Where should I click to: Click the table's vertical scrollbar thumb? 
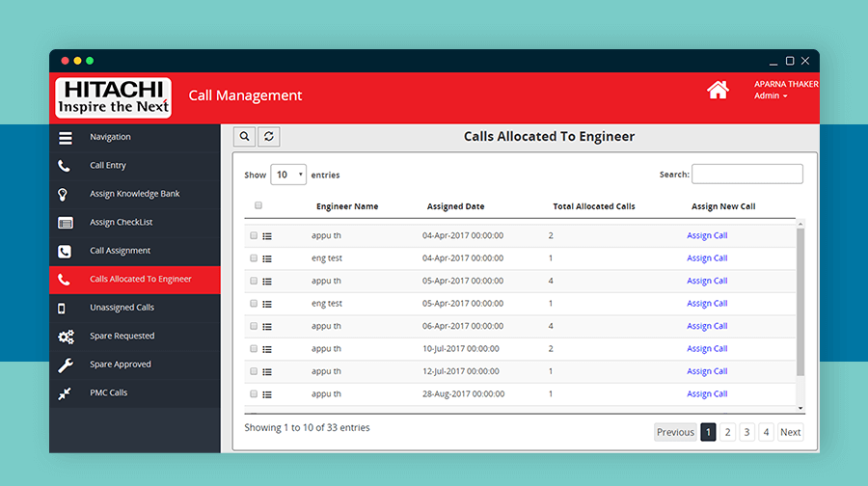pos(800,302)
